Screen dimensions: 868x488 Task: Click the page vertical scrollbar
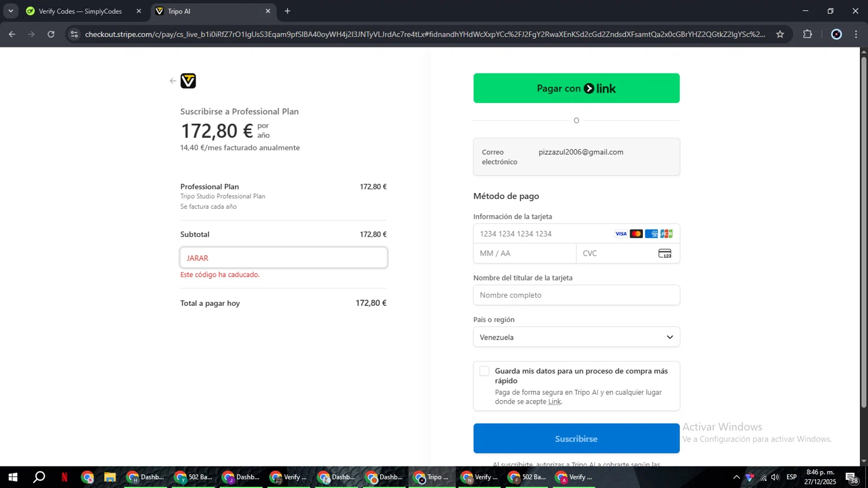(863, 233)
